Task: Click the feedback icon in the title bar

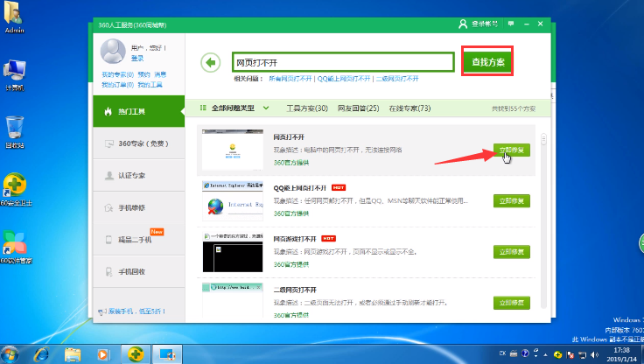Action: tap(511, 24)
